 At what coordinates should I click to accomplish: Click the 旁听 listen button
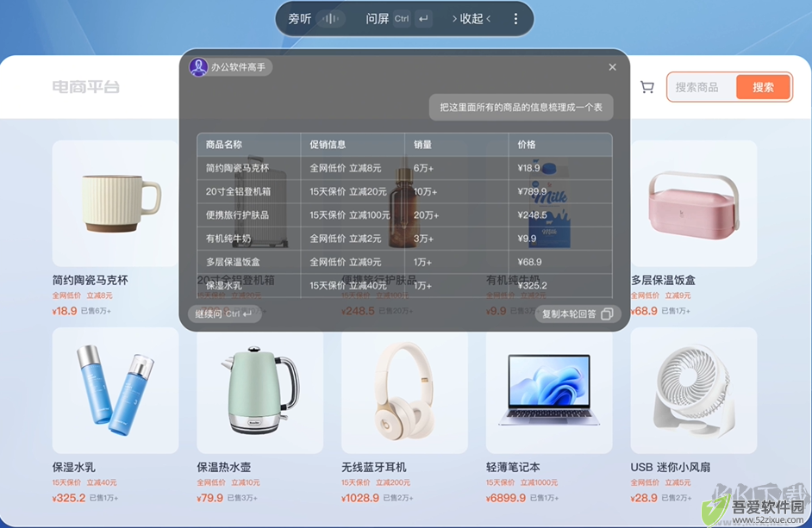coord(299,19)
